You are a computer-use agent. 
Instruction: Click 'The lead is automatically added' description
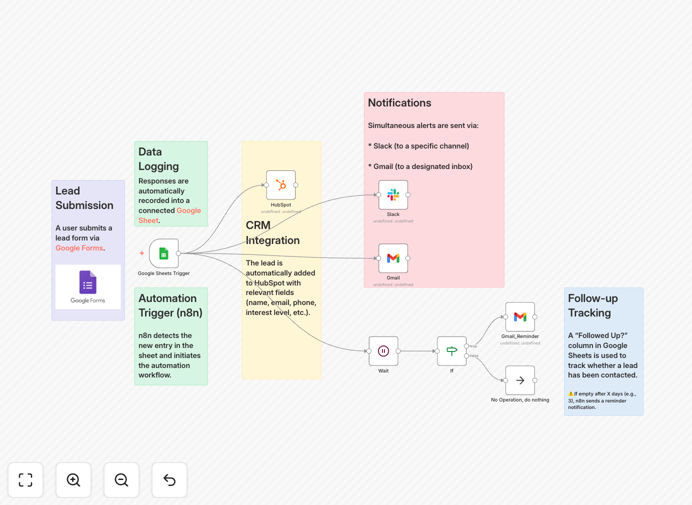coord(281,287)
